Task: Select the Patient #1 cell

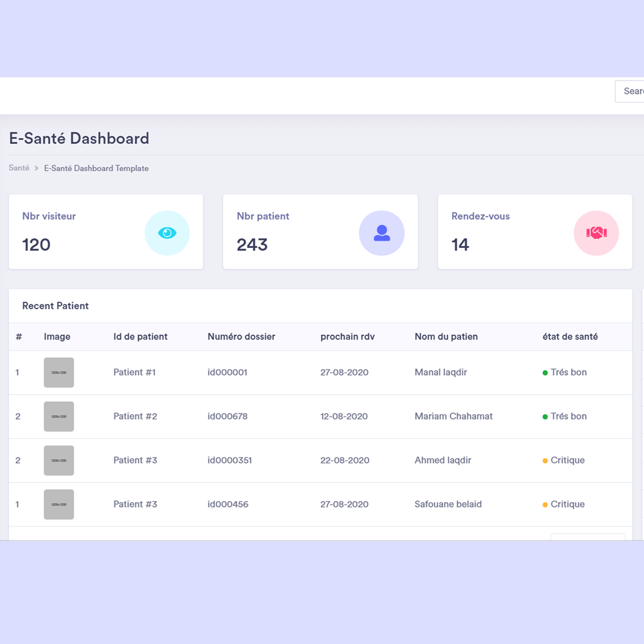Action: click(x=134, y=372)
